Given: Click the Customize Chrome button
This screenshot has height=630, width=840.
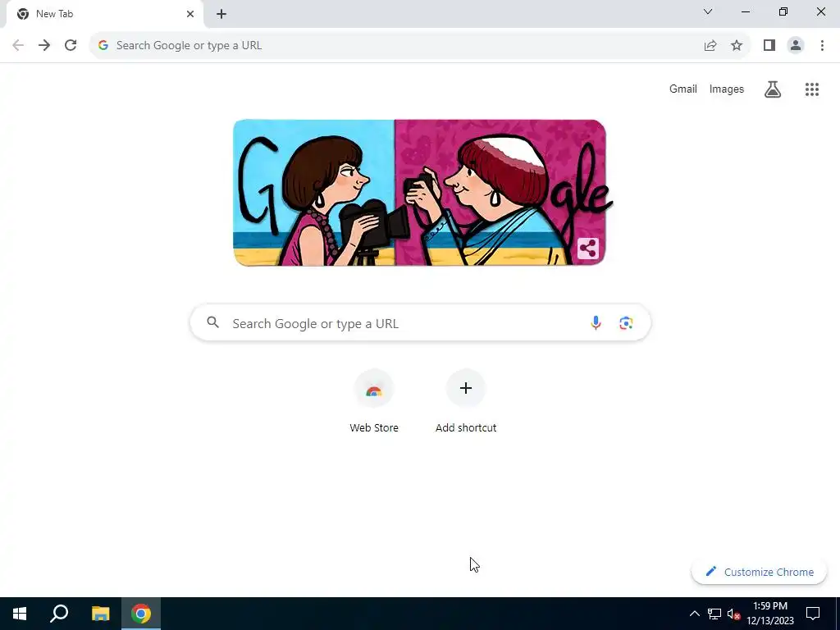Looking at the screenshot, I should click(759, 572).
